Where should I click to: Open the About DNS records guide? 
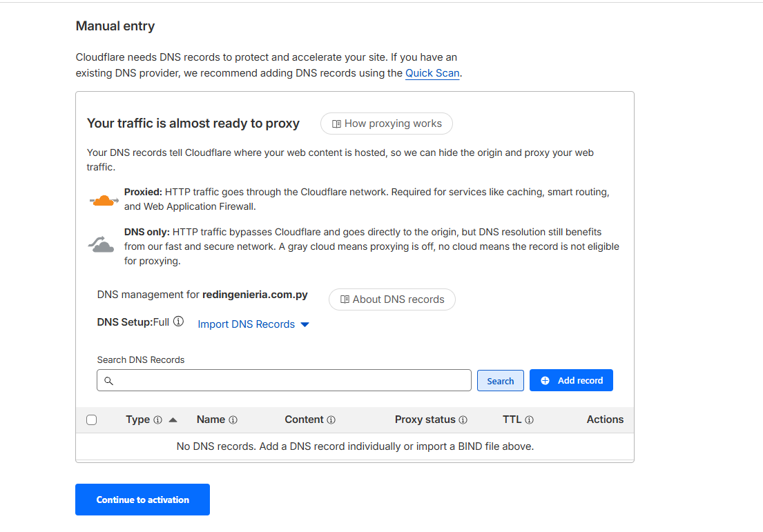point(392,299)
